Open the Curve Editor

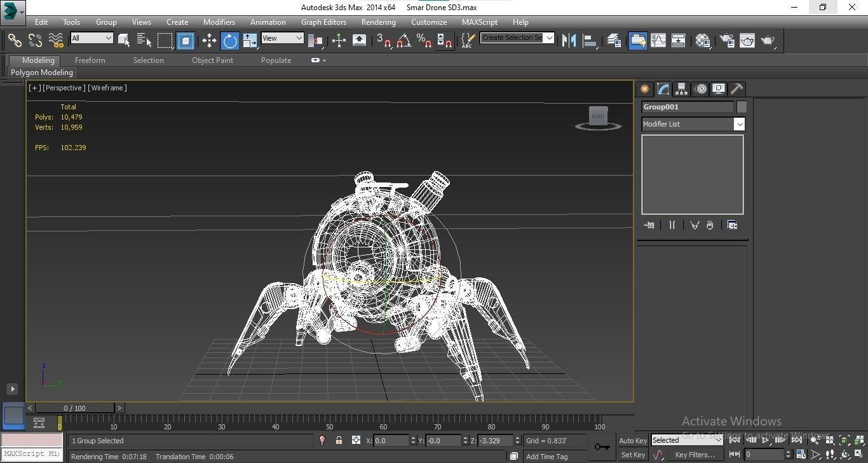pyautogui.click(x=658, y=41)
